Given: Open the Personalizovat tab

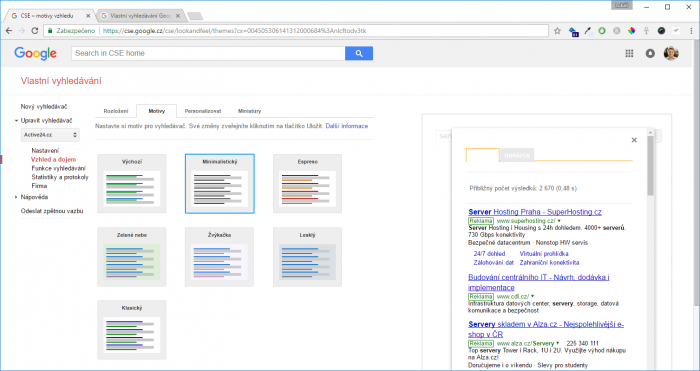Looking at the screenshot, I should click(x=203, y=111).
